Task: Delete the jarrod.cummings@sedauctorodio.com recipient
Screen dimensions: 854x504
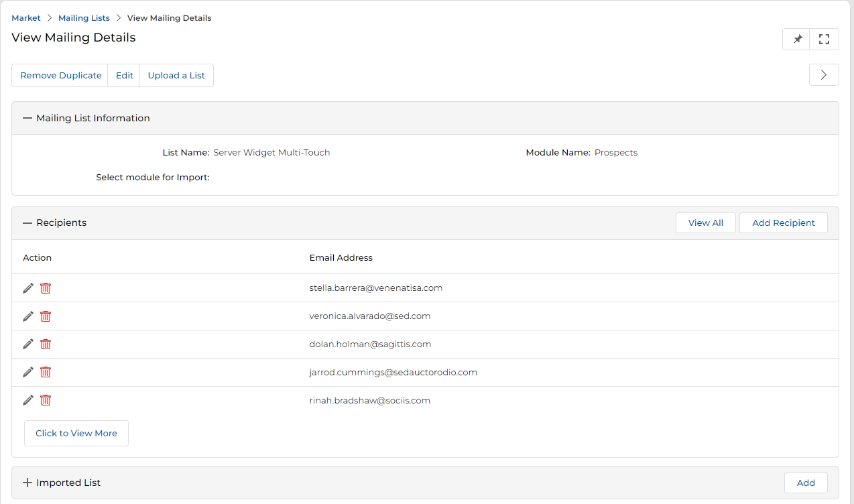Action: [x=46, y=372]
